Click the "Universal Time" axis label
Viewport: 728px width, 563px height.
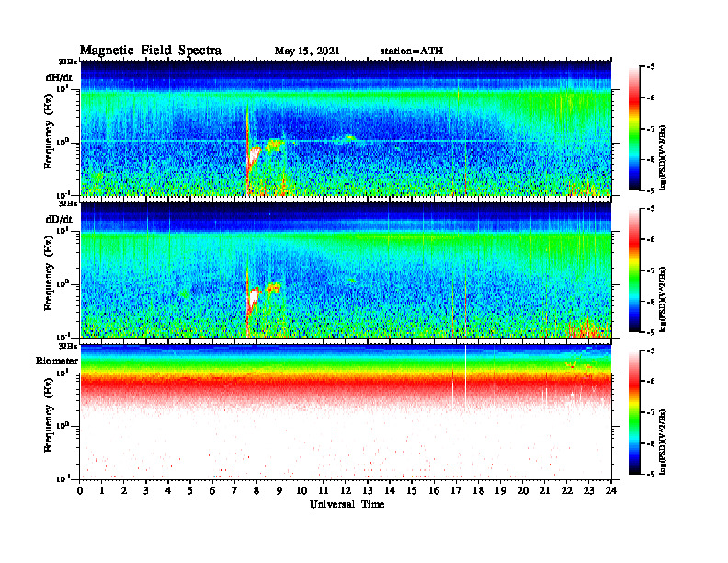(347, 504)
